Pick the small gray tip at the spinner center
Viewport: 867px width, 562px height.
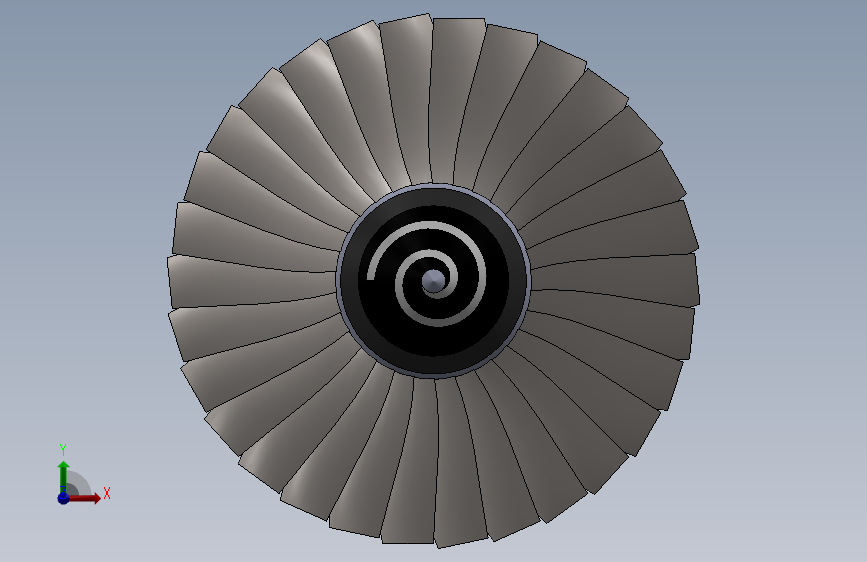[x=434, y=281]
